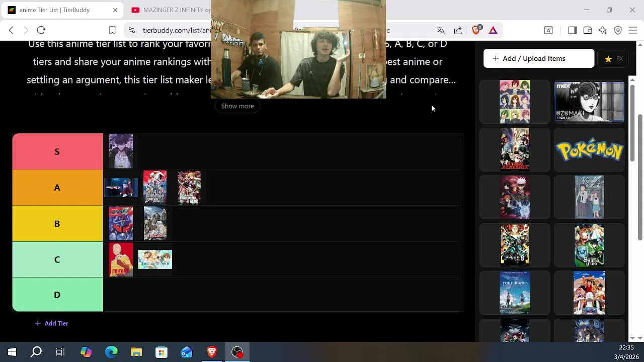
Task: Pick the My Hero Academia poster from pool
Action: (x=515, y=149)
